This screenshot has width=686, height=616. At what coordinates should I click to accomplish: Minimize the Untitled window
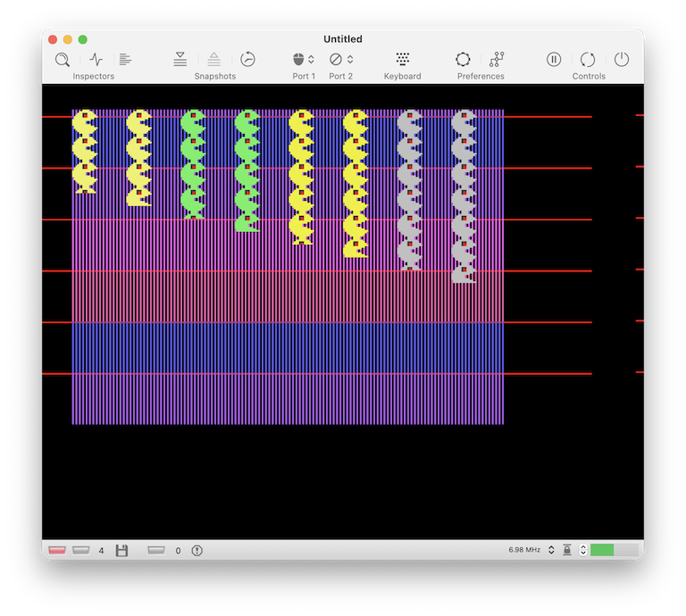click(x=68, y=39)
